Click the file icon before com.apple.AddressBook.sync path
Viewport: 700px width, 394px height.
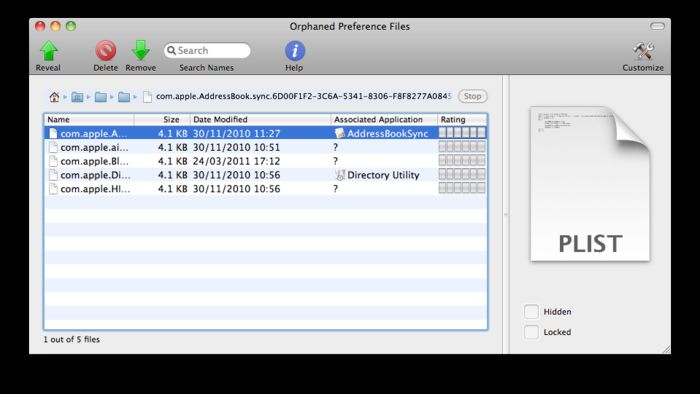tap(147, 97)
